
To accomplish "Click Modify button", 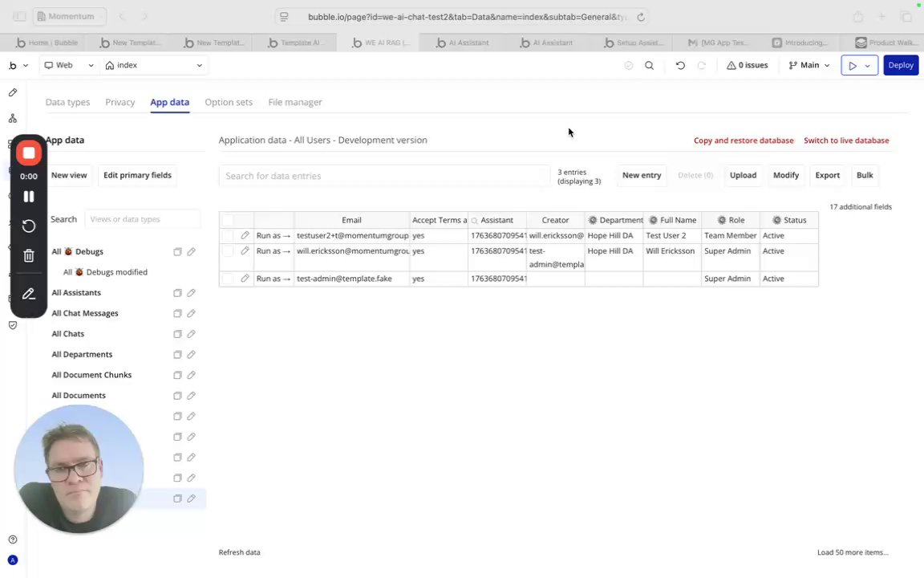I will click(785, 175).
